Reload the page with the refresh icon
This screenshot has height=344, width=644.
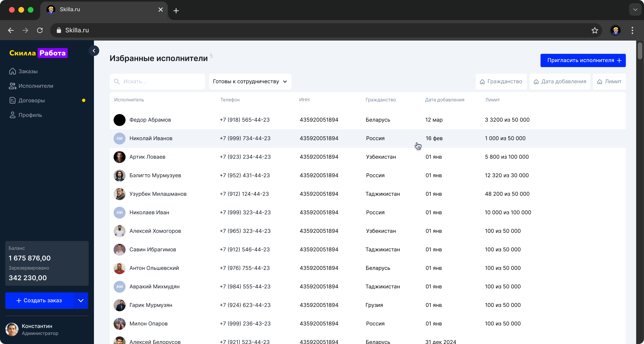(x=40, y=30)
